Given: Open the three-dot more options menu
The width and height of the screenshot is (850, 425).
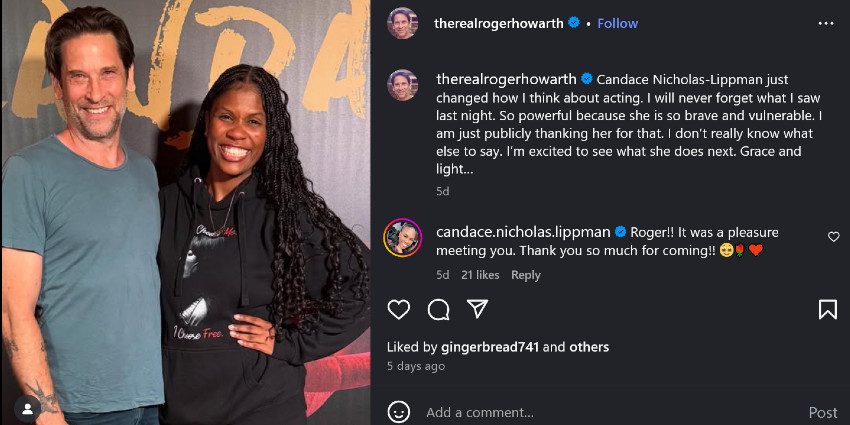Looking at the screenshot, I should click(826, 23).
